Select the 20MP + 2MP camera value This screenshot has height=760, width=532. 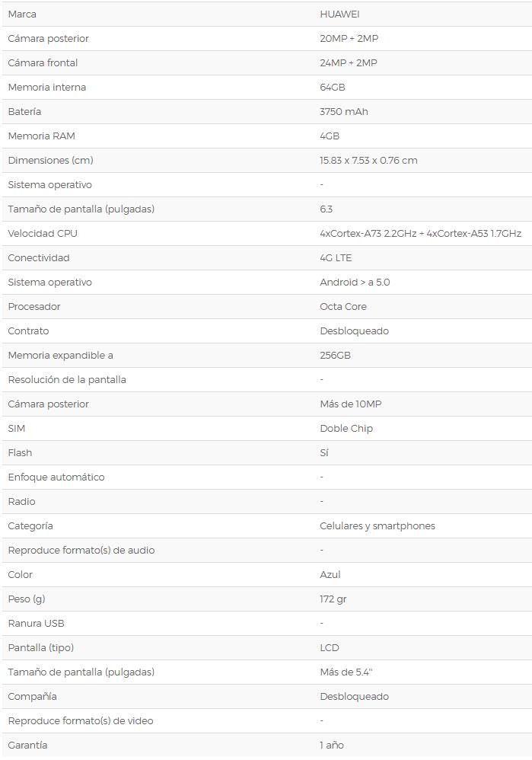pyautogui.click(x=349, y=39)
